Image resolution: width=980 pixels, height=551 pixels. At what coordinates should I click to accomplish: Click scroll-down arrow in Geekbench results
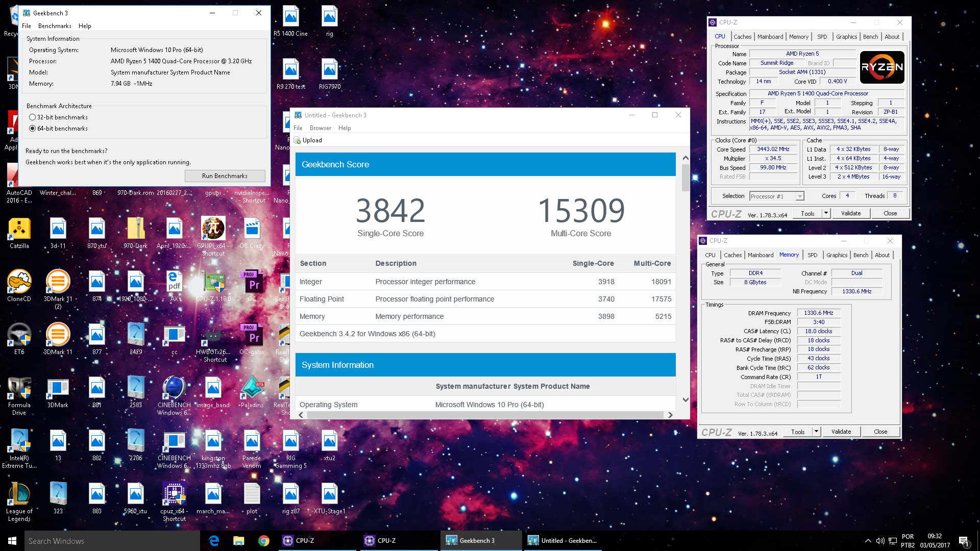[685, 399]
